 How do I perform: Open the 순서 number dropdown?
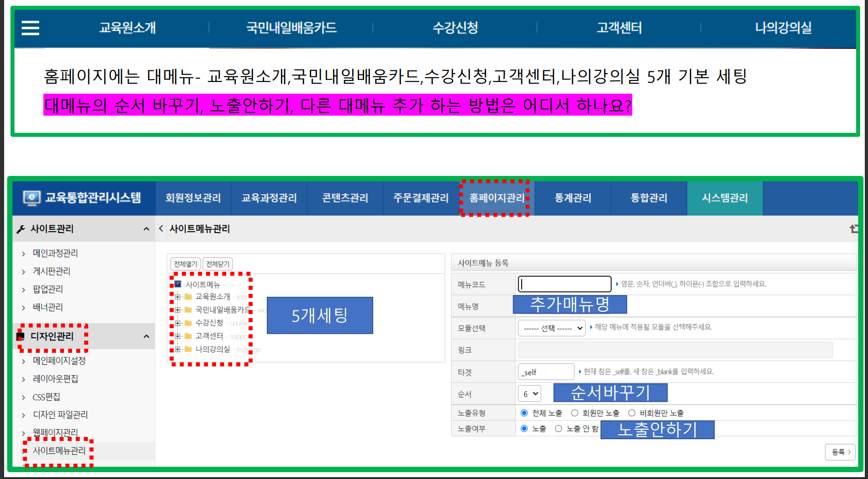click(x=529, y=394)
